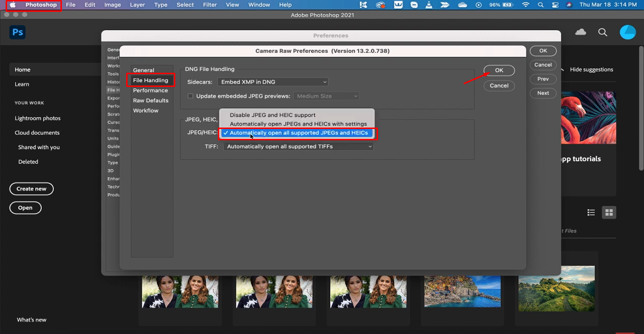Open the Select menu
The width and height of the screenshot is (644, 334).
tap(185, 5)
